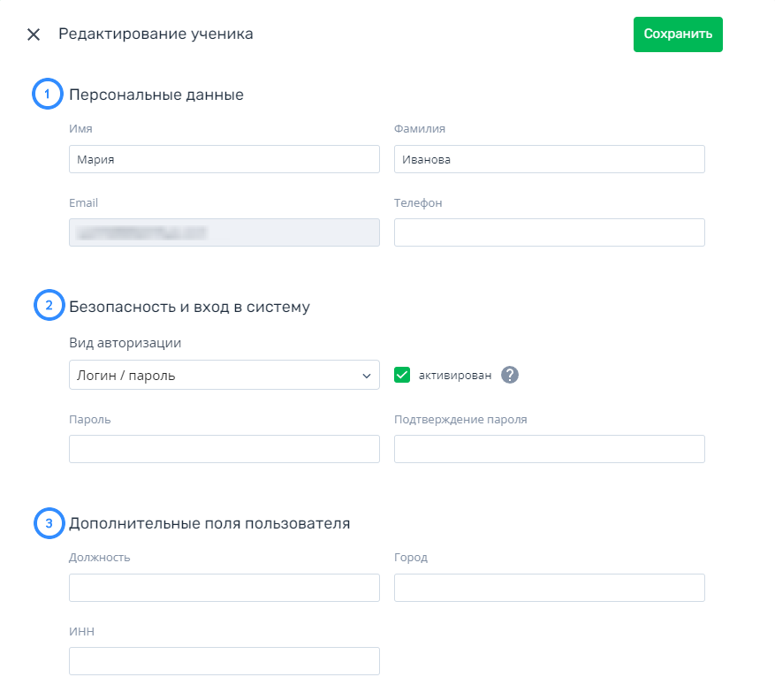Viewport: 775px width, 700px height.
Task: Focus the Фамилия field containing Иванова
Action: [549, 159]
